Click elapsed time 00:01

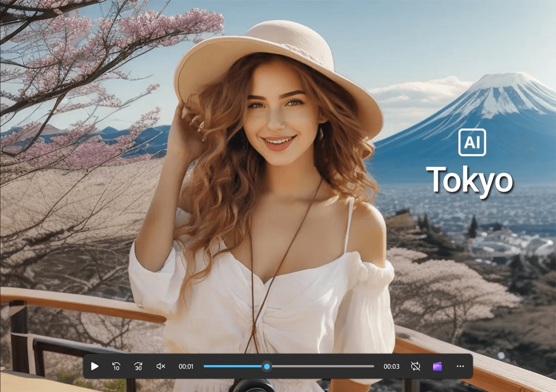pyautogui.click(x=186, y=366)
